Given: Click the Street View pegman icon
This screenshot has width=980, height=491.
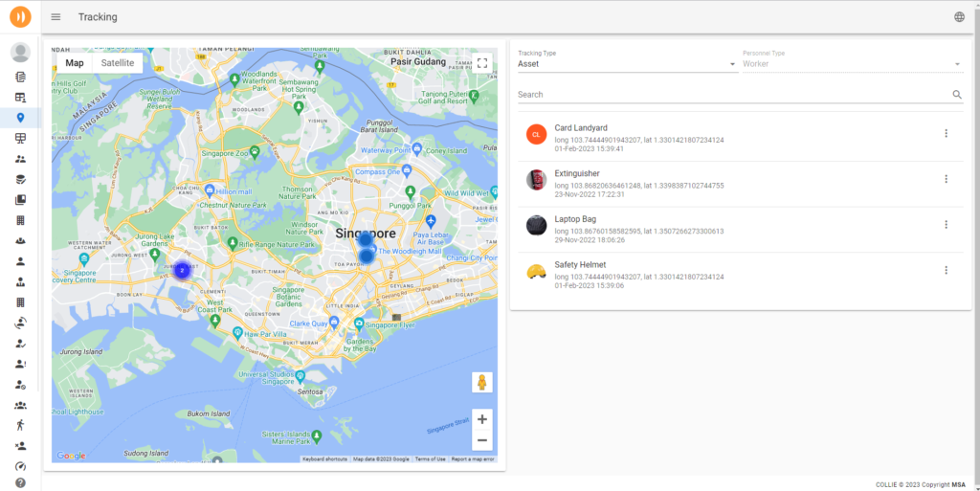Looking at the screenshot, I should point(482,382).
